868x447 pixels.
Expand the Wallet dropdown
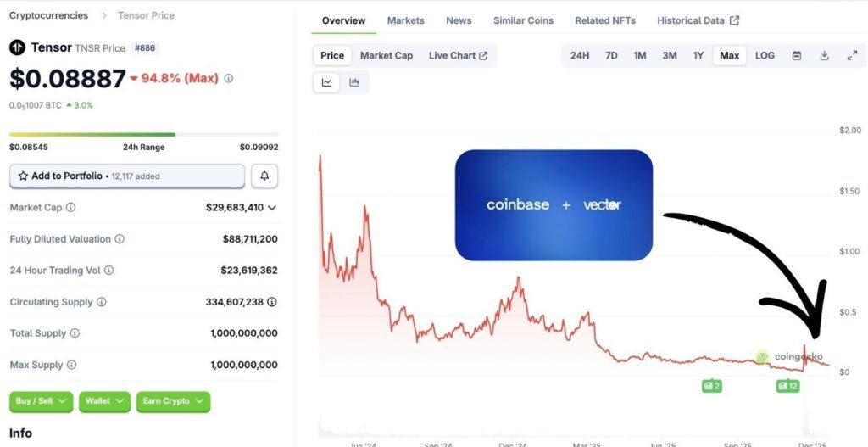(105, 401)
